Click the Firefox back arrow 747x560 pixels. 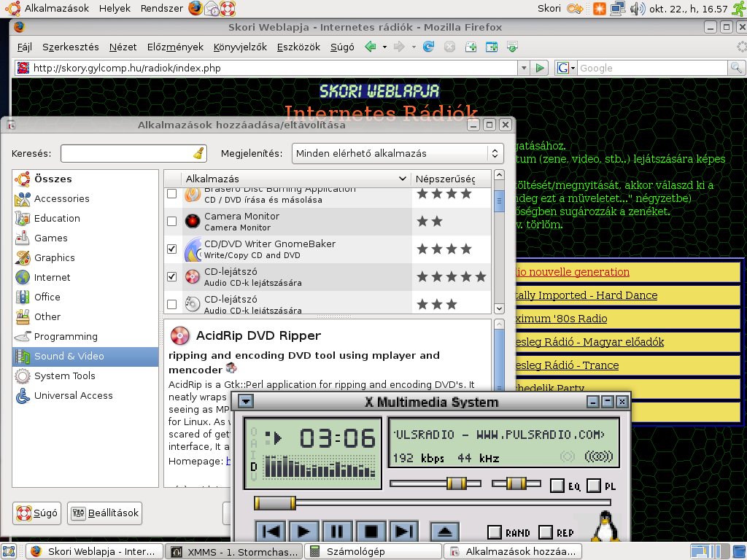(371, 47)
